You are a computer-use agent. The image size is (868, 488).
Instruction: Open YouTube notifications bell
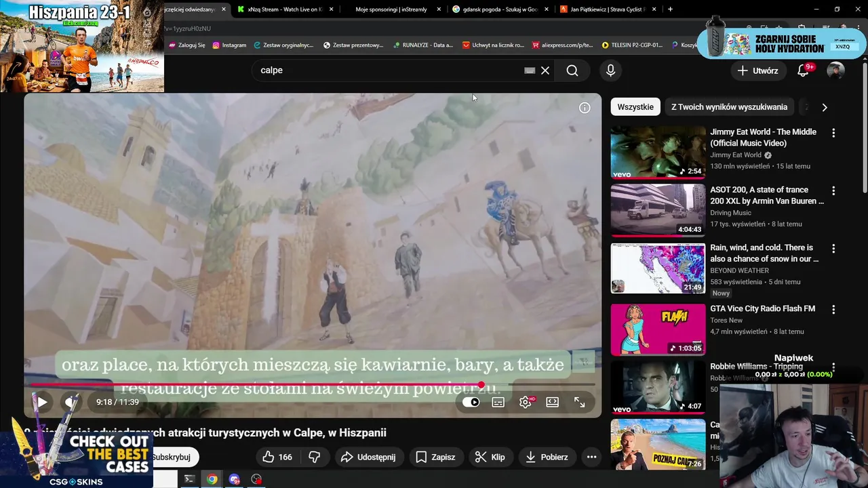(x=804, y=70)
